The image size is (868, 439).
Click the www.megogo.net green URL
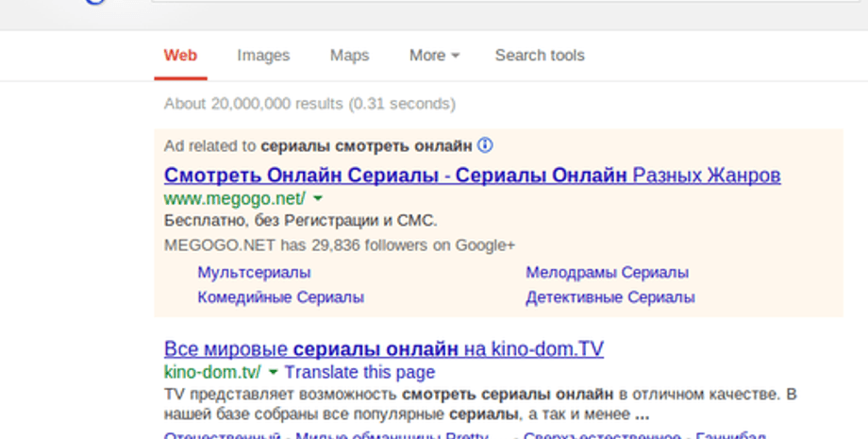point(234,198)
